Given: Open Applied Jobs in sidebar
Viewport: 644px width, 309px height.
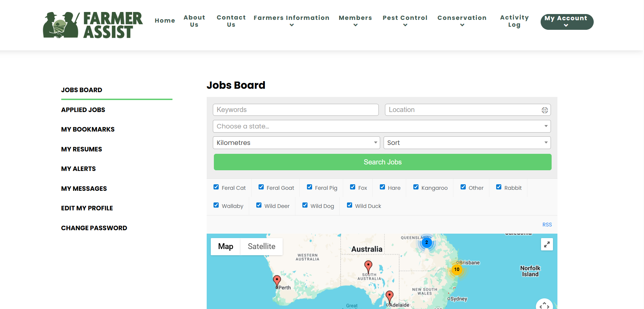Looking at the screenshot, I should point(83,110).
